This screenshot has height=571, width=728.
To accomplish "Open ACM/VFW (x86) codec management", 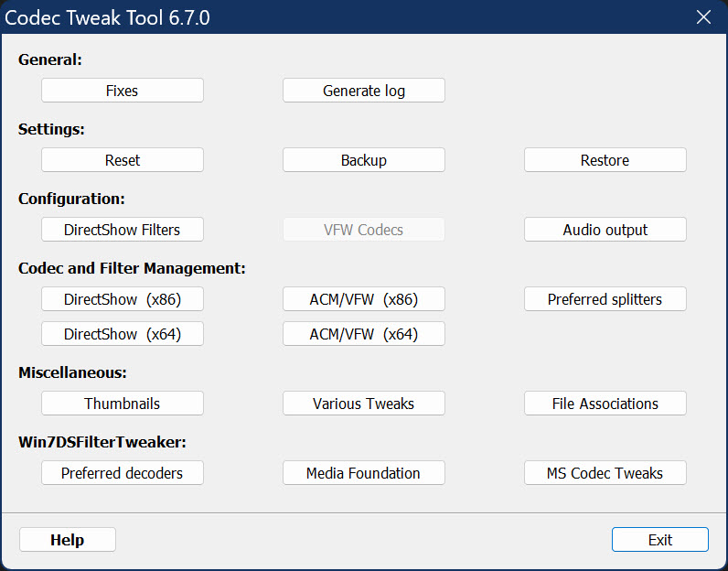I will click(363, 299).
